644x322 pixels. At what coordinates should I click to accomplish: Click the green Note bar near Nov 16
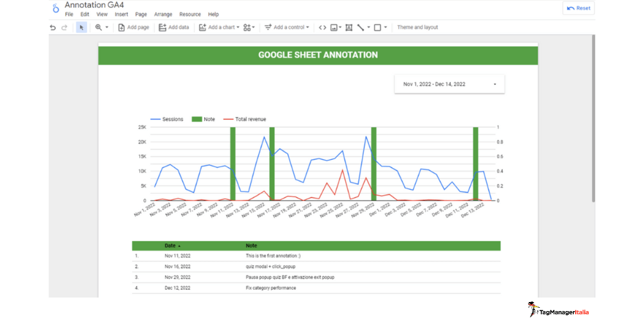pos(272,164)
